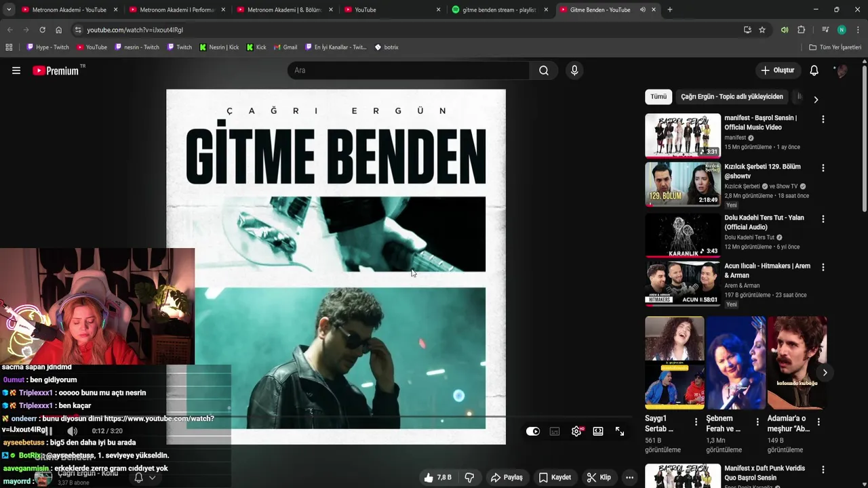Viewport: 868px width, 488px height.
Task: Open Hype - Twitch bookmark
Action: point(47,47)
